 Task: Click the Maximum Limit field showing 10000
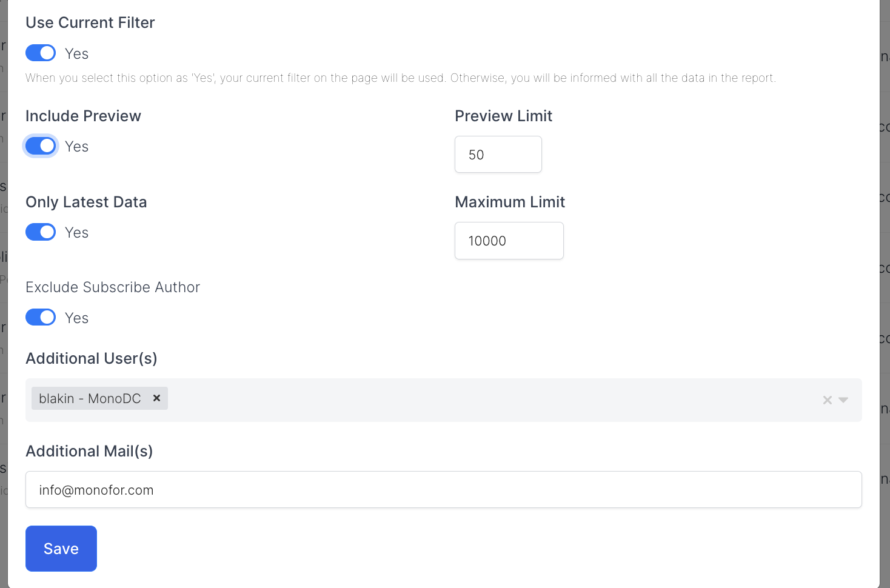[x=509, y=241]
